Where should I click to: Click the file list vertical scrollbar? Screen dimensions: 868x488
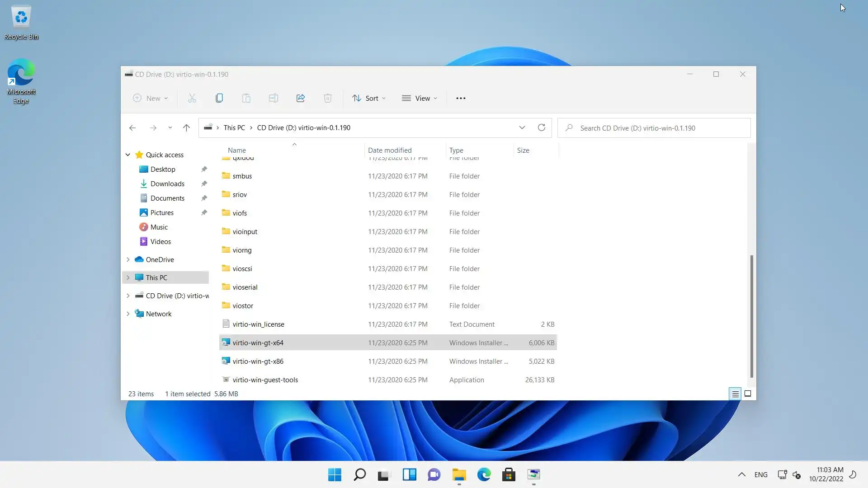751,316
